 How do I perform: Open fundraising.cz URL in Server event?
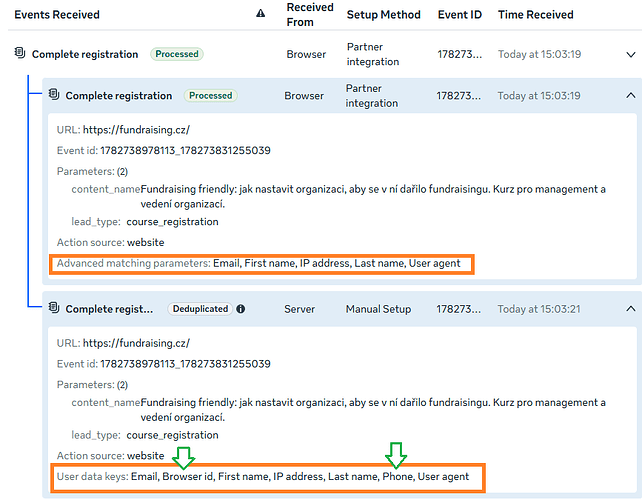[136, 343]
